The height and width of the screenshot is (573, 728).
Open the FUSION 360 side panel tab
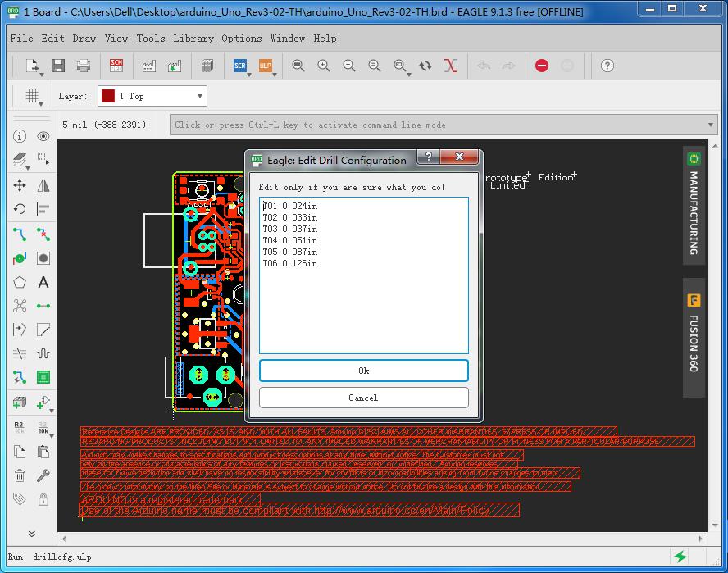click(x=694, y=338)
